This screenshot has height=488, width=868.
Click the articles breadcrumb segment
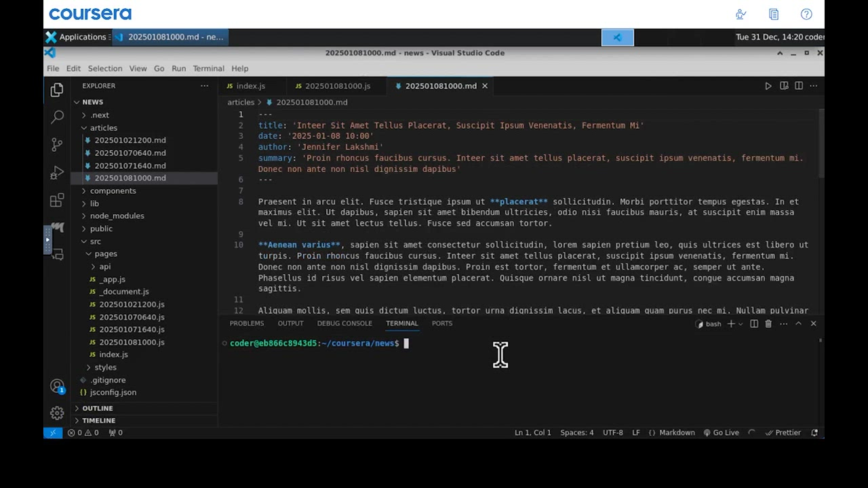(x=241, y=102)
